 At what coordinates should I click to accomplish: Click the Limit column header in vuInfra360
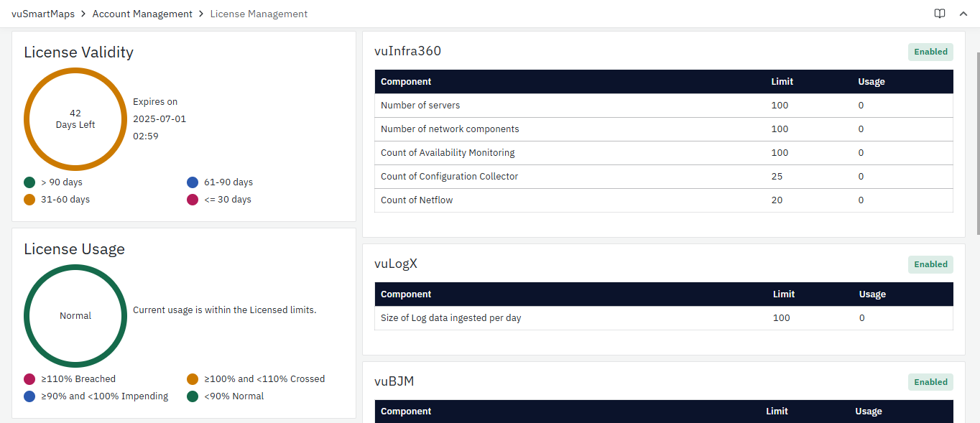pyautogui.click(x=782, y=82)
